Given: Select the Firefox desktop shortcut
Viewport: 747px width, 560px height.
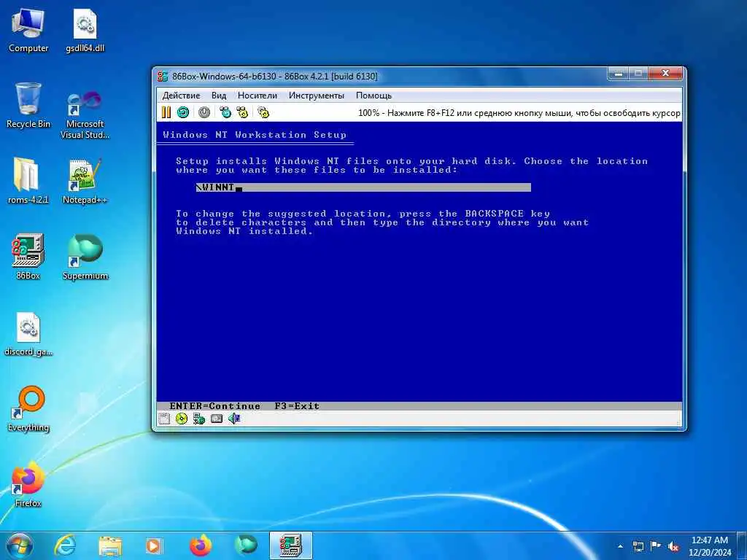Looking at the screenshot, I should [x=28, y=484].
